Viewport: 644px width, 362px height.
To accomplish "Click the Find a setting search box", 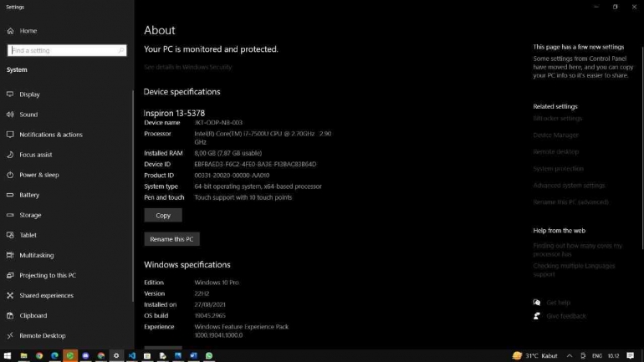I will [67, 50].
